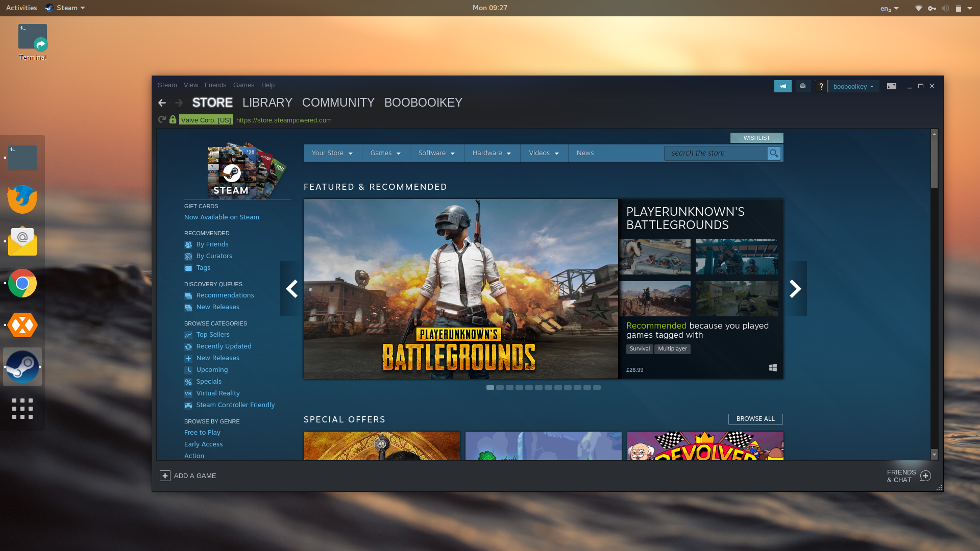Select the last carousel page dot
980x551 pixels.
(x=597, y=388)
